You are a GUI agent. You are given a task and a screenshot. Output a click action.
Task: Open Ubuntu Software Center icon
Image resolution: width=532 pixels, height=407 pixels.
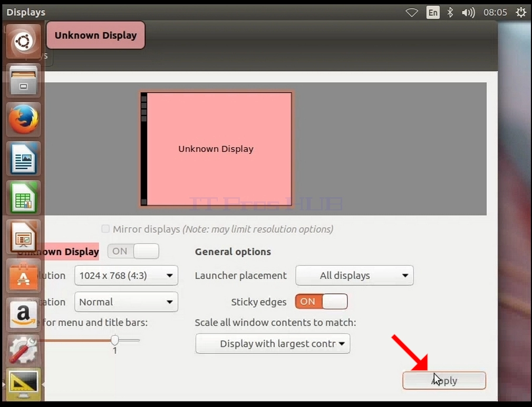pyautogui.click(x=23, y=275)
